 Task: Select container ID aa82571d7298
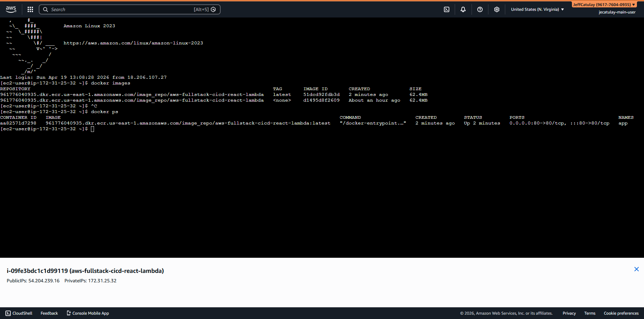[x=18, y=123]
